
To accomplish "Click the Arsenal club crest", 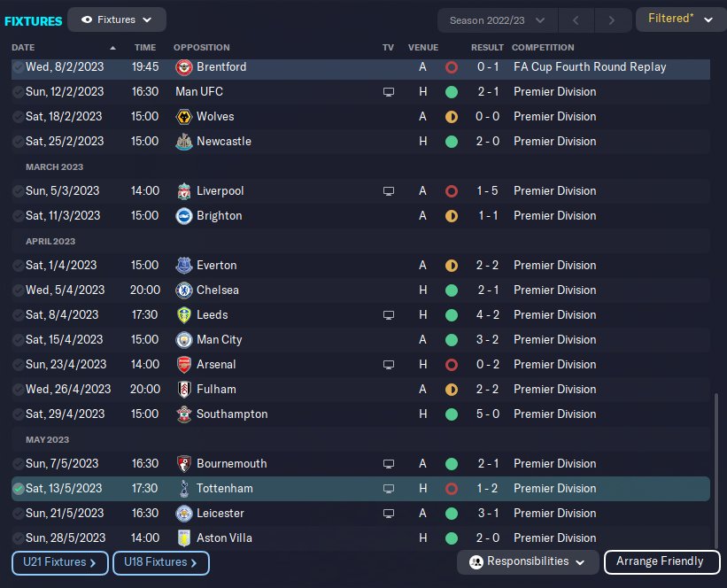I will click(x=185, y=365).
